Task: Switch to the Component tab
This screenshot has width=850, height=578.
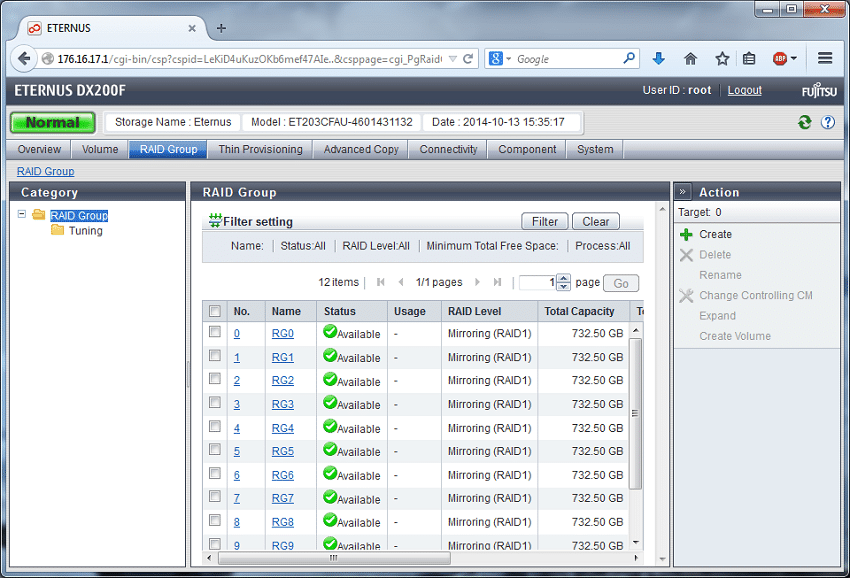Action: click(527, 149)
